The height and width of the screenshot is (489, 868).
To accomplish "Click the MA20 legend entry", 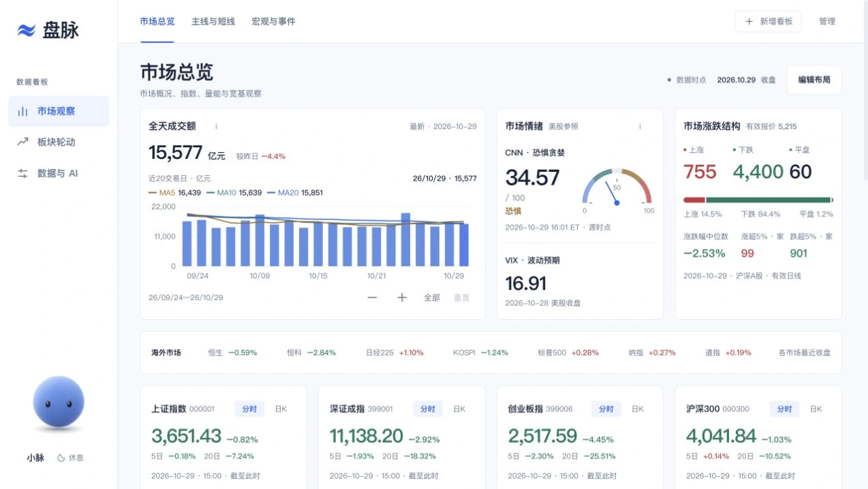I will 294,192.
